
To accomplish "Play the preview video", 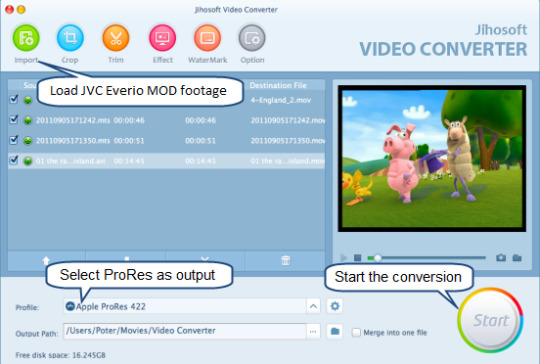I will pos(343,258).
